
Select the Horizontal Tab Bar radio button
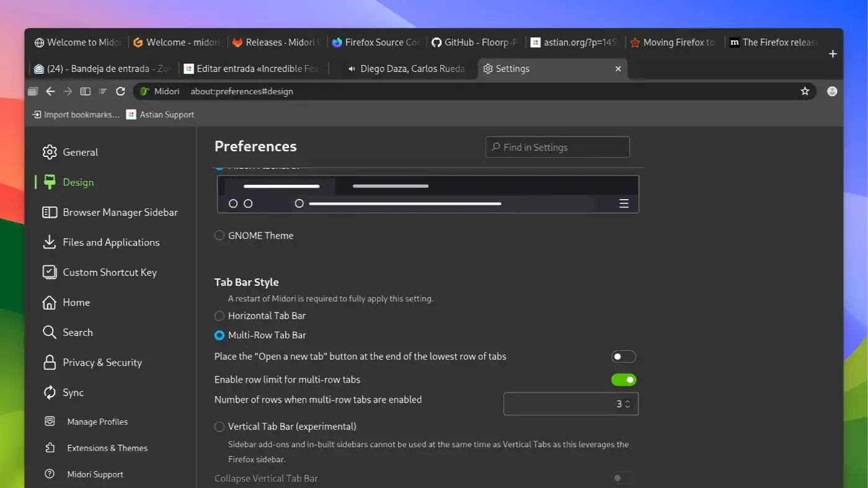(219, 316)
